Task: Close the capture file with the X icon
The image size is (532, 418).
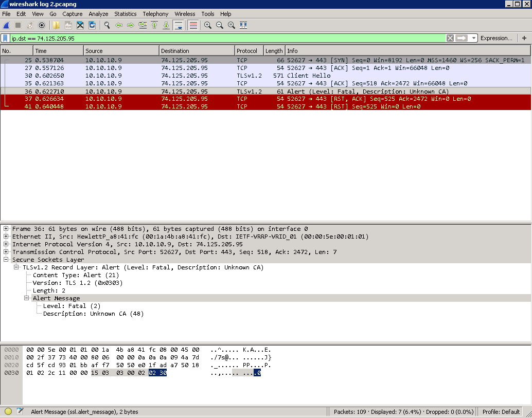Action: coord(80,25)
